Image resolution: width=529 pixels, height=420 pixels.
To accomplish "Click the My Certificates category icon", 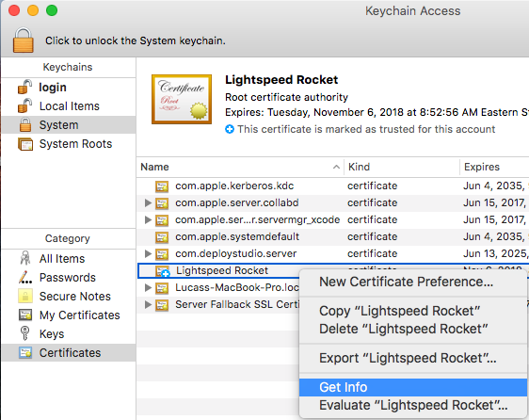I will pyautogui.click(x=25, y=315).
